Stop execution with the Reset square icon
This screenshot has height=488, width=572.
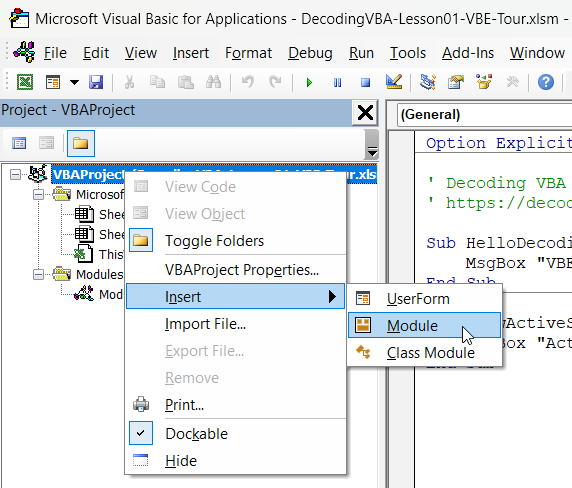click(365, 82)
